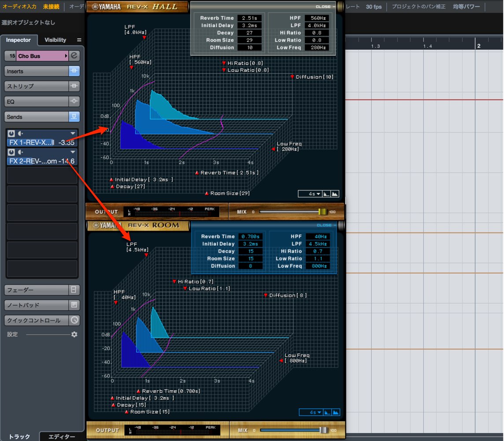Open HALL time axis 4s dropdown
Screen dimensions: 504x441
310,194
